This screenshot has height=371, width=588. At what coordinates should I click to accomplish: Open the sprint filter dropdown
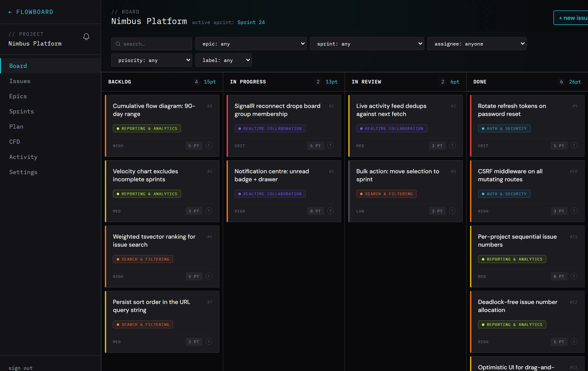[x=367, y=44]
